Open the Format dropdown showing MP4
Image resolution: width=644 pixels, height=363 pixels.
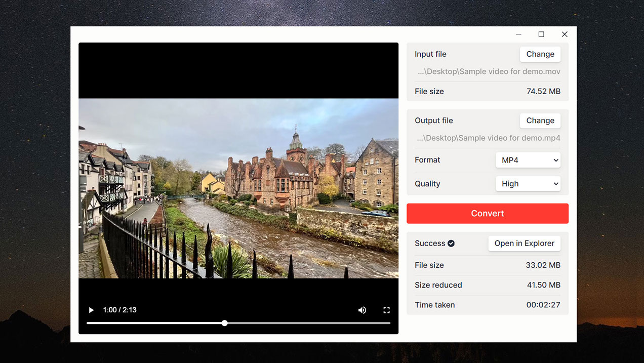pos(528,160)
